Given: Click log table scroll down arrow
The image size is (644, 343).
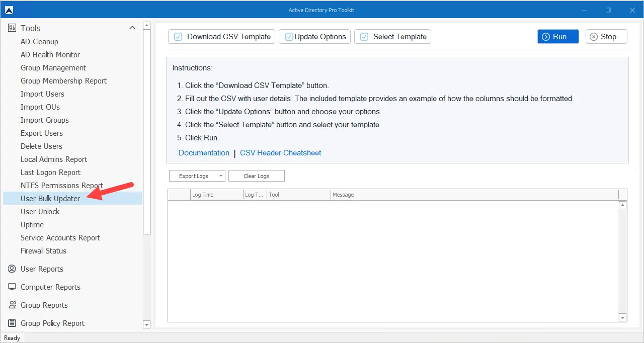Looking at the screenshot, I should tap(623, 317).
